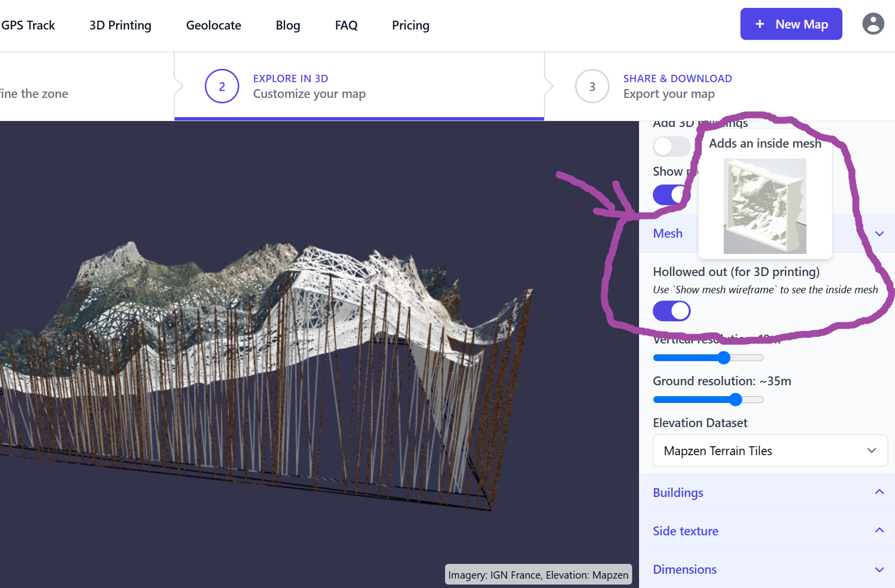Image resolution: width=895 pixels, height=588 pixels.
Task: Open the Blog link
Action: coord(288,25)
